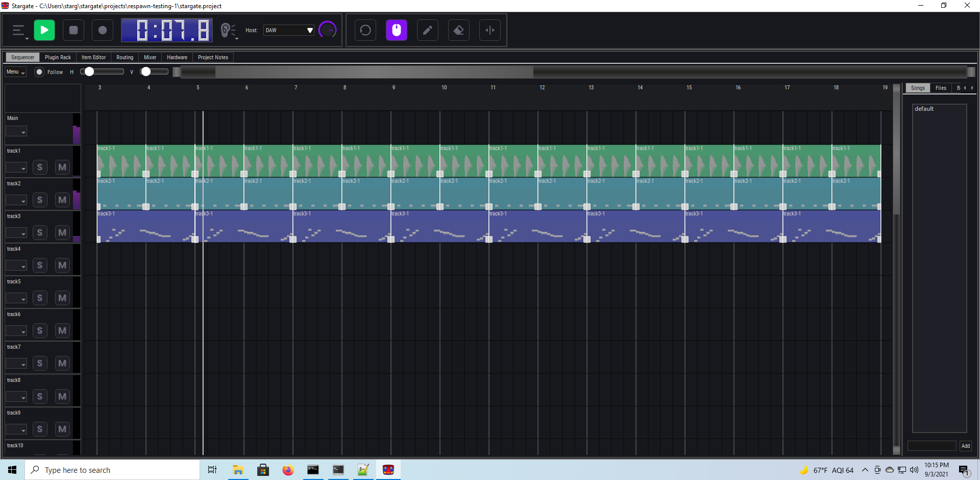Open the ear audio-input monitor menu
980x480 pixels.
(228, 31)
